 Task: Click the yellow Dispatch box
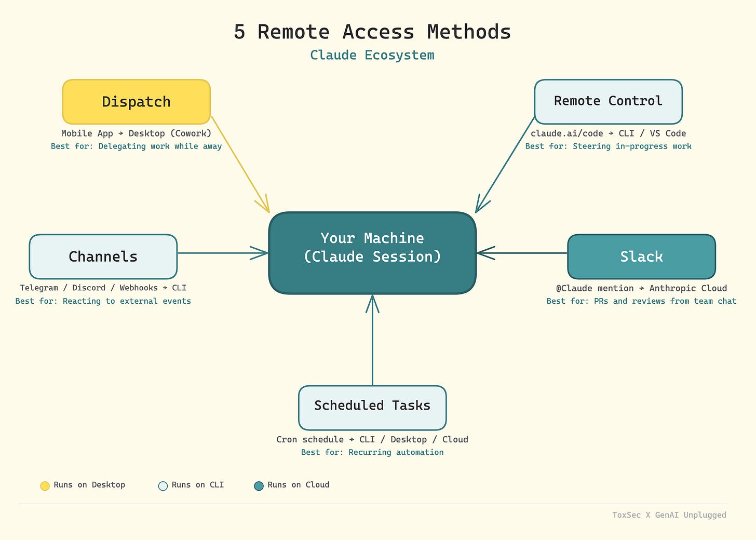coord(137,102)
